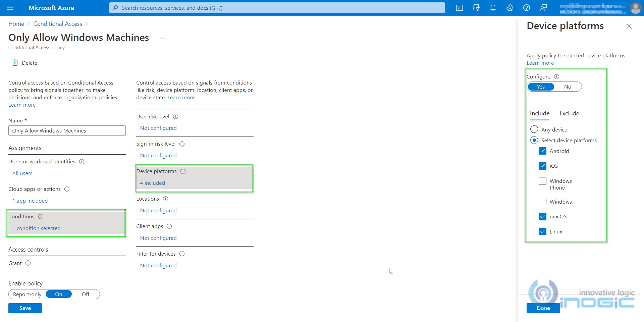Select the Any device radio button
This screenshot has height=322, width=644.
(534, 129)
